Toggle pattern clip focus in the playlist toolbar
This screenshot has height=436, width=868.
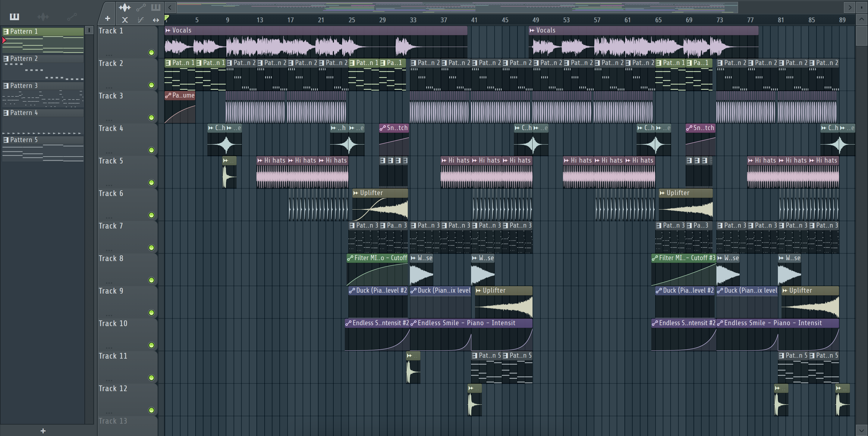(x=156, y=7)
